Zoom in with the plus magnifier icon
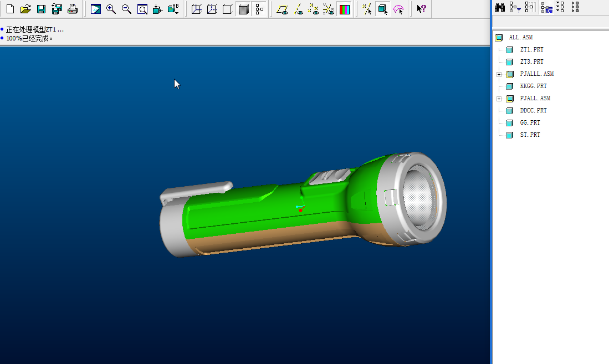This screenshot has width=609, height=364. tap(111, 9)
